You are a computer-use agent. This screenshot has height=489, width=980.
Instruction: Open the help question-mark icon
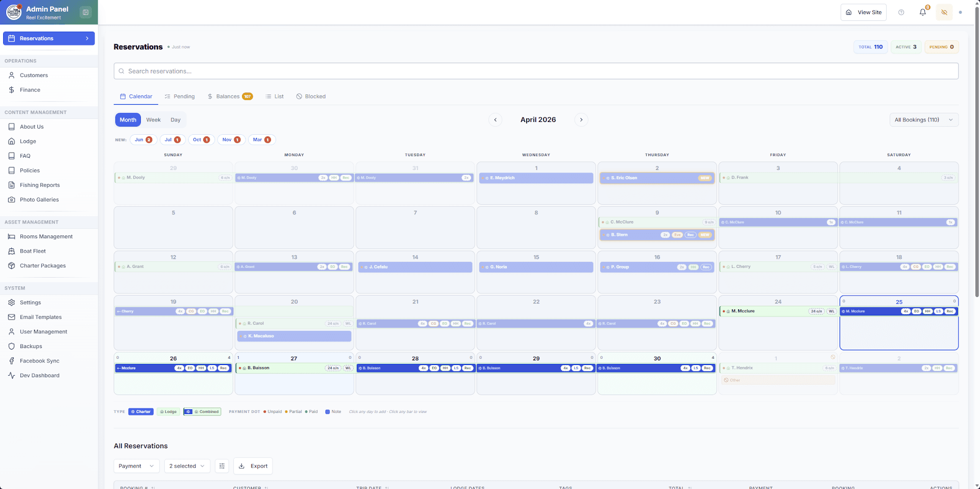[x=901, y=12]
